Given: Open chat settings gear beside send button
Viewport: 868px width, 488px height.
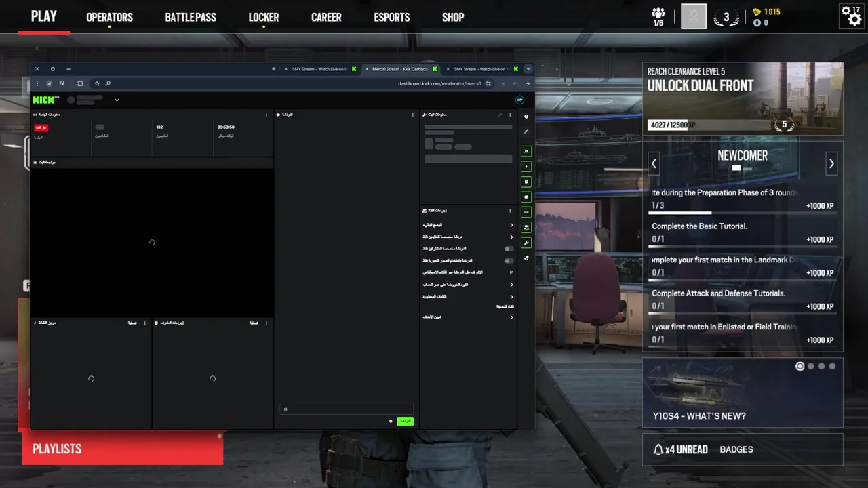Looking at the screenshot, I should (391, 422).
